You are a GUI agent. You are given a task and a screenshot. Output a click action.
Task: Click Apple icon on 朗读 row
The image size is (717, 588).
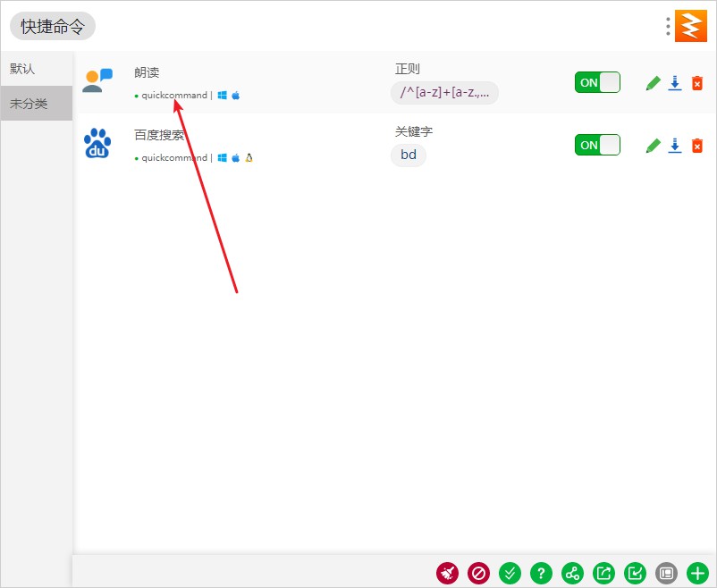tap(235, 95)
